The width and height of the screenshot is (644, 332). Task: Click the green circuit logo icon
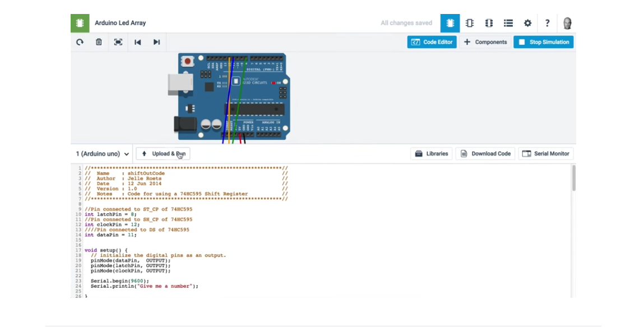80,23
